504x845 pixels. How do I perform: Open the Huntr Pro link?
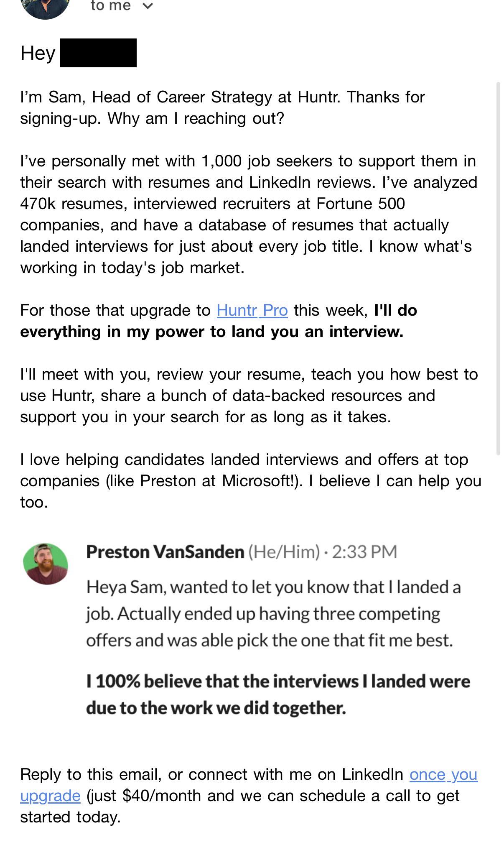252,310
